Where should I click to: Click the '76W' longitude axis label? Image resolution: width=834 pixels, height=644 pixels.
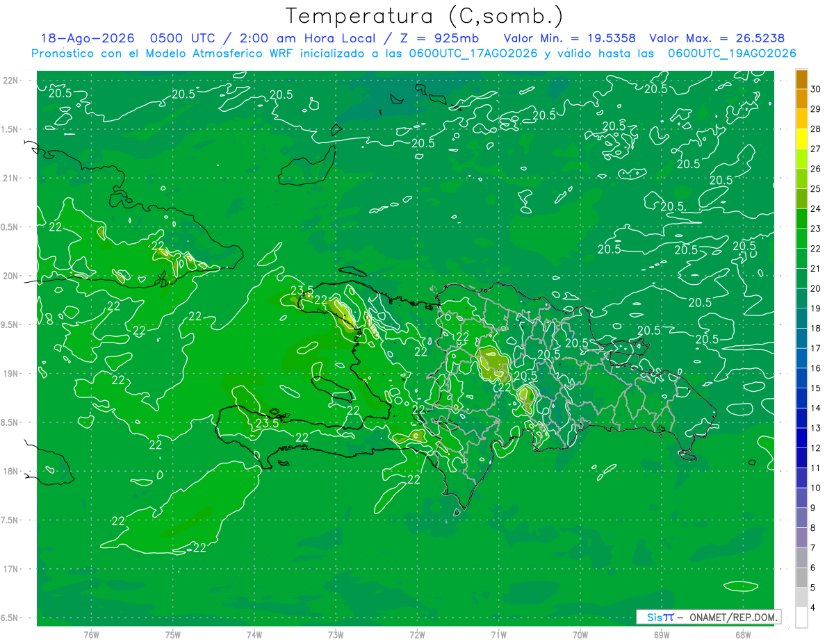(91, 635)
